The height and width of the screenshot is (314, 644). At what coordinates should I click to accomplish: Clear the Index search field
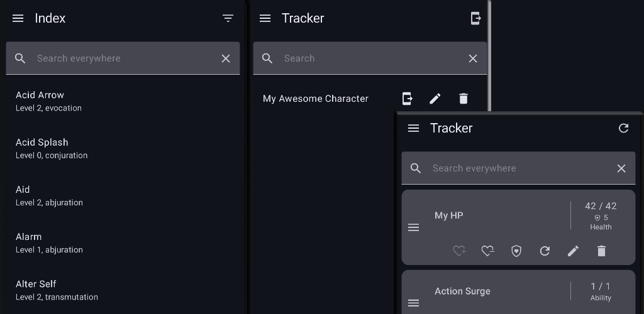226,58
